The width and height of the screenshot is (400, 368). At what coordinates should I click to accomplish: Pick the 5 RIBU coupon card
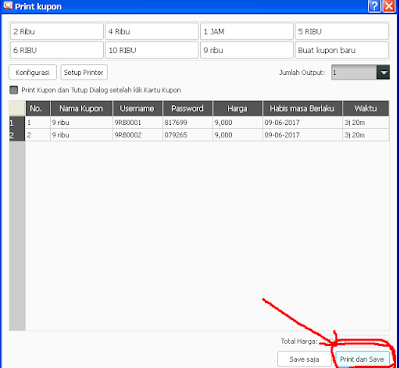pos(342,32)
